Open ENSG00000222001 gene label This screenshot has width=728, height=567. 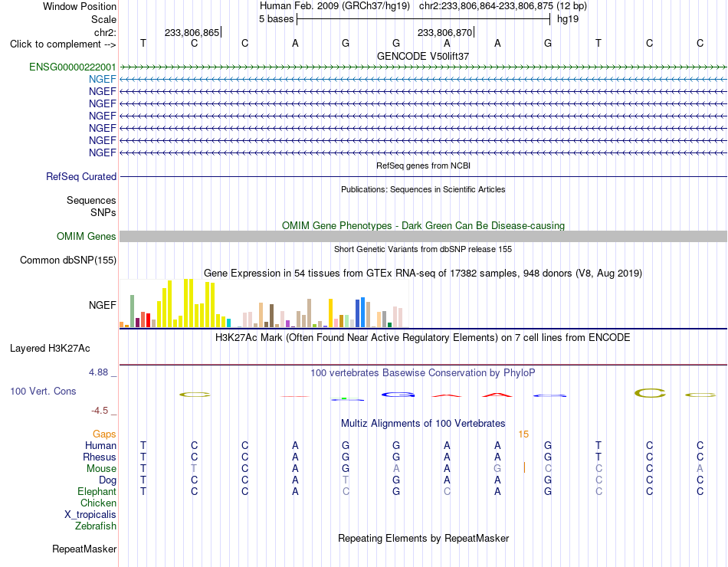point(73,67)
